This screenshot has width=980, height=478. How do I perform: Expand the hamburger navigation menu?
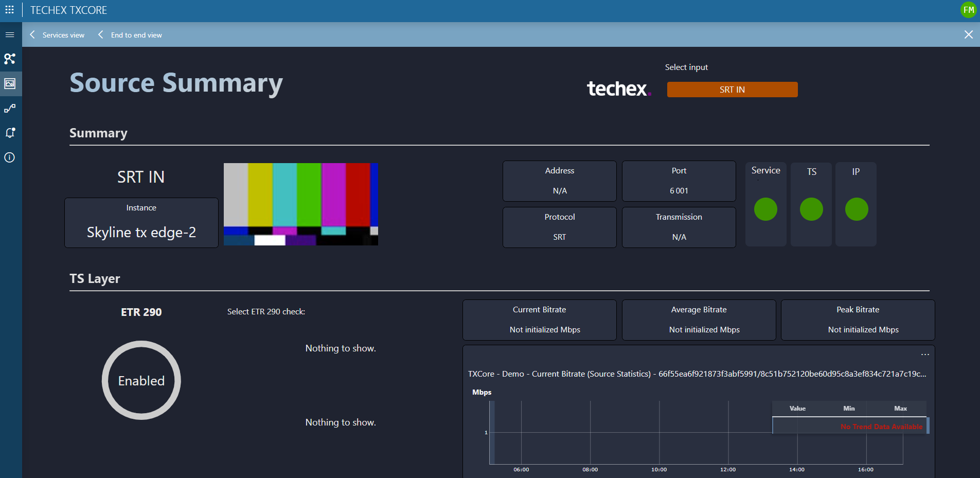pyautogui.click(x=10, y=34)
